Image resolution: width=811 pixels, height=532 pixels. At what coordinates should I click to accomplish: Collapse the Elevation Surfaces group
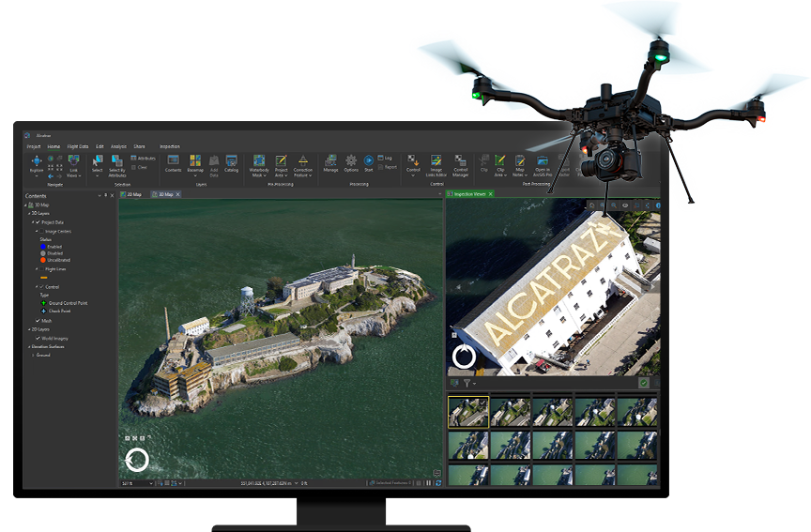coord(29,347)
